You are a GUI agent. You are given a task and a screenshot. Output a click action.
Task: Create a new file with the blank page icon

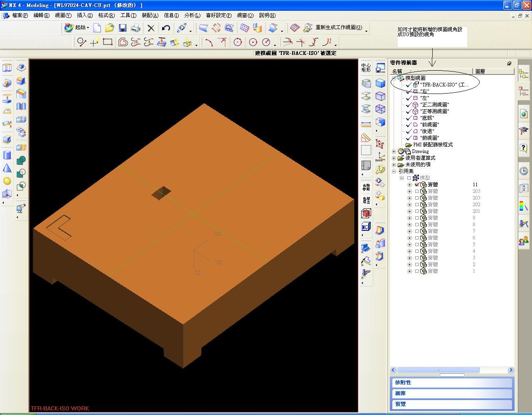(97, 28)
